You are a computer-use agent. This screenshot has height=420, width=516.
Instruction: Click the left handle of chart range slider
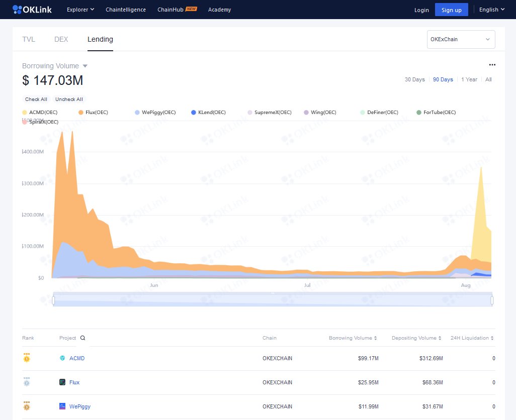(x=53, y=300)
